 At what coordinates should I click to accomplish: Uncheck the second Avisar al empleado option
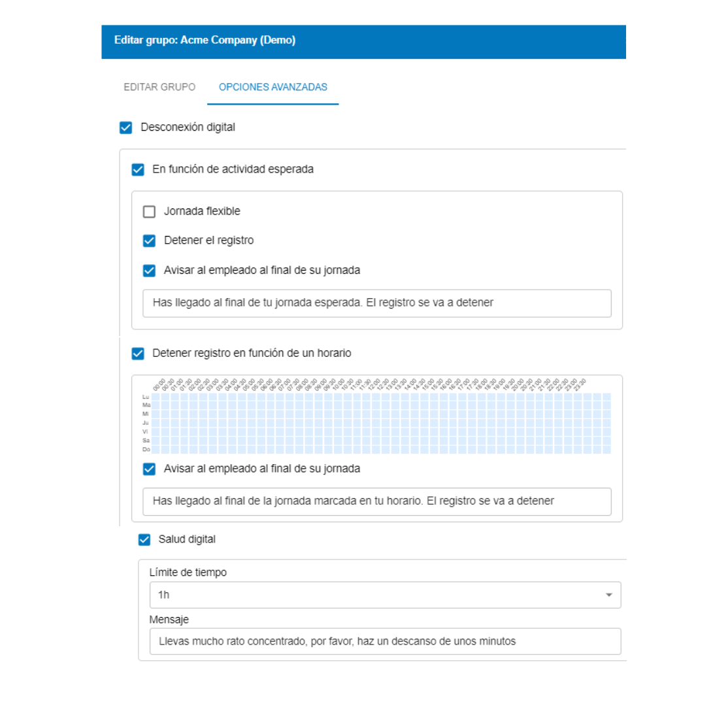click(x=148, y=468)
